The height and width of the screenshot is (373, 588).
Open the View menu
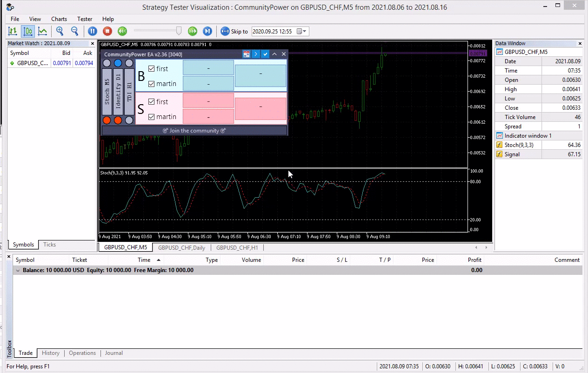click(35, 19)
